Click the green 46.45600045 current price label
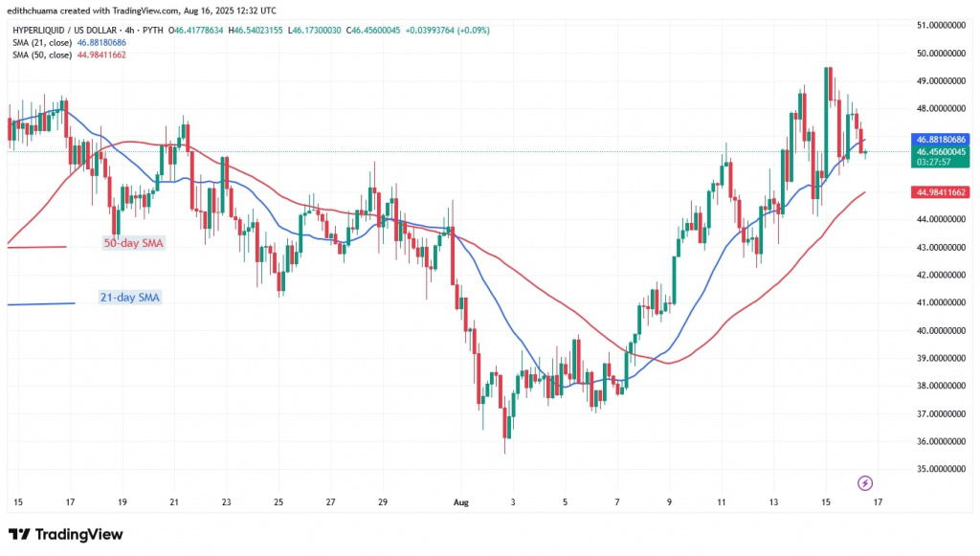The width and height of the screenshot is (980, 556). pos(928,152)
